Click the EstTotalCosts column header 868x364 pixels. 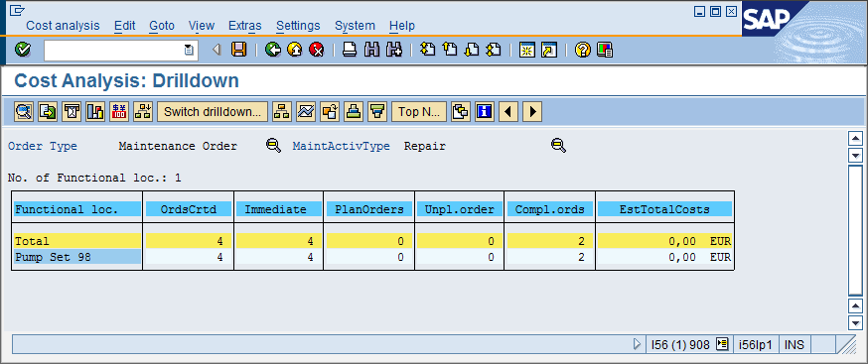(x=664, y=209)
